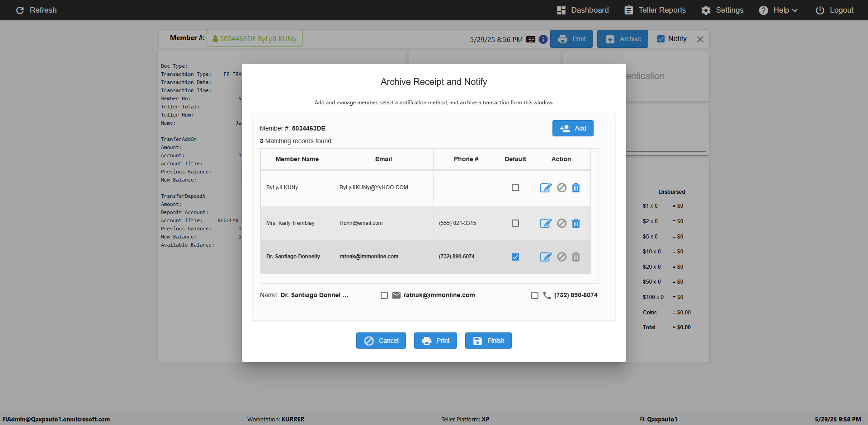Screen dimensions: 868x425
Task: Uncheck default for Dr. Santiago Donnelly
Action: 515,257
